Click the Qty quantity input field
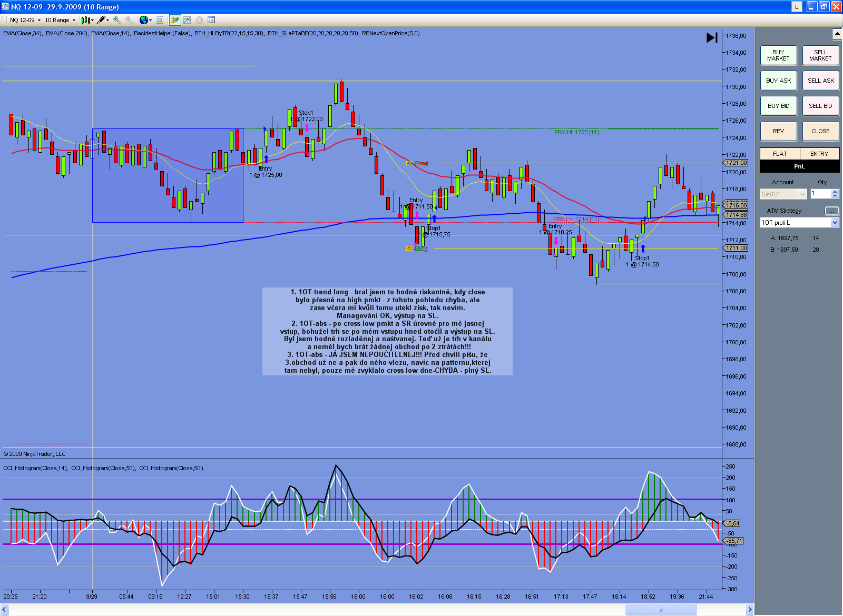 (x=820, y=194)
